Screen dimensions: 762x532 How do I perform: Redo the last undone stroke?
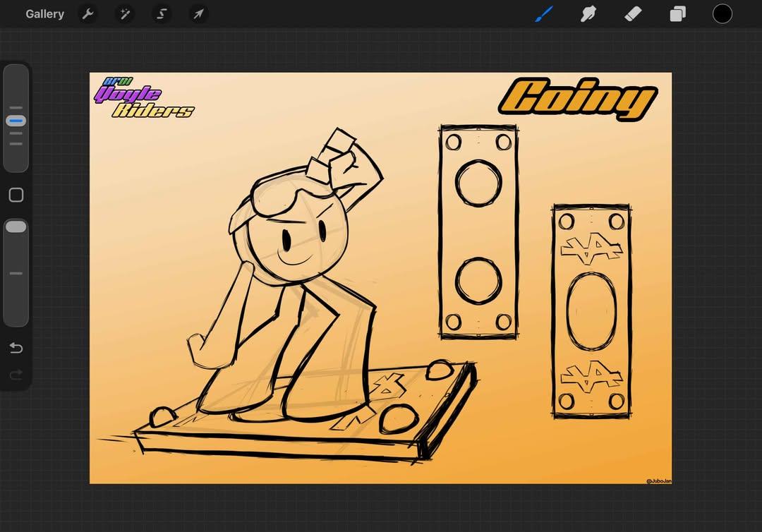tap(16, 375)
